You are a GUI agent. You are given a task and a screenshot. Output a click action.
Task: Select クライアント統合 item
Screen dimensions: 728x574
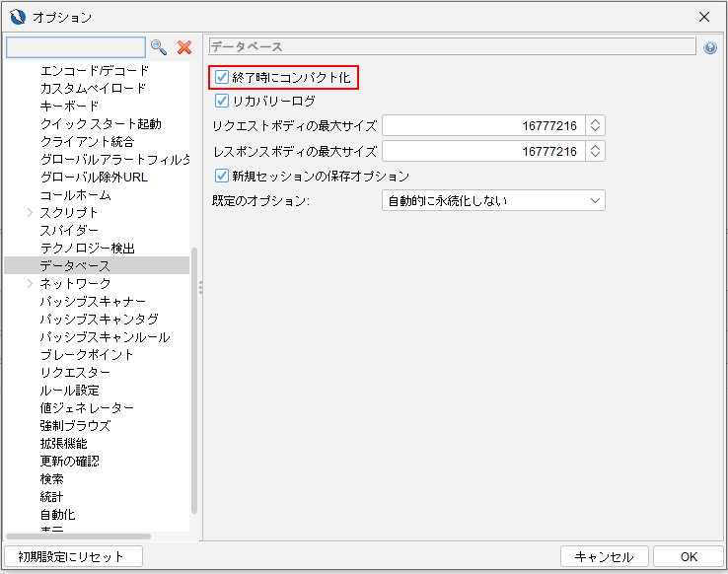pos(87,142)
